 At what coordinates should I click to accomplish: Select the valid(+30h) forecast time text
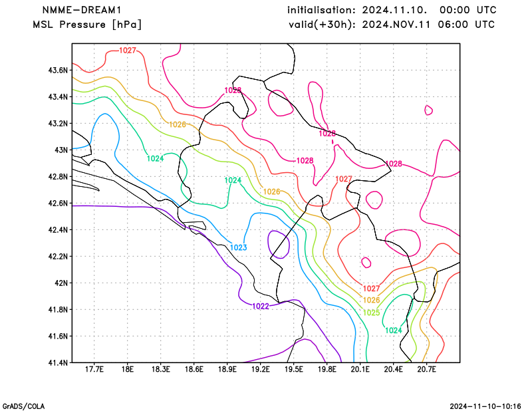point(392,25)
